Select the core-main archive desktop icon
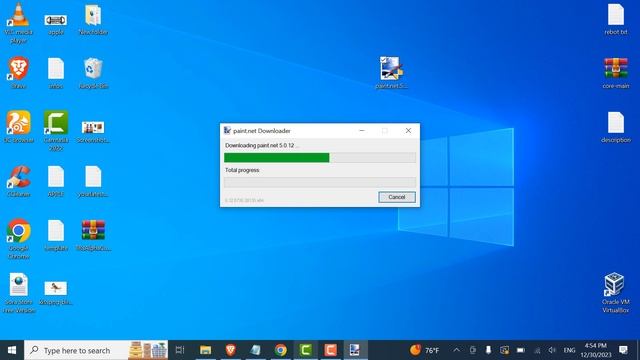Viewport: 640px width, 360px height. pos(616,73)
